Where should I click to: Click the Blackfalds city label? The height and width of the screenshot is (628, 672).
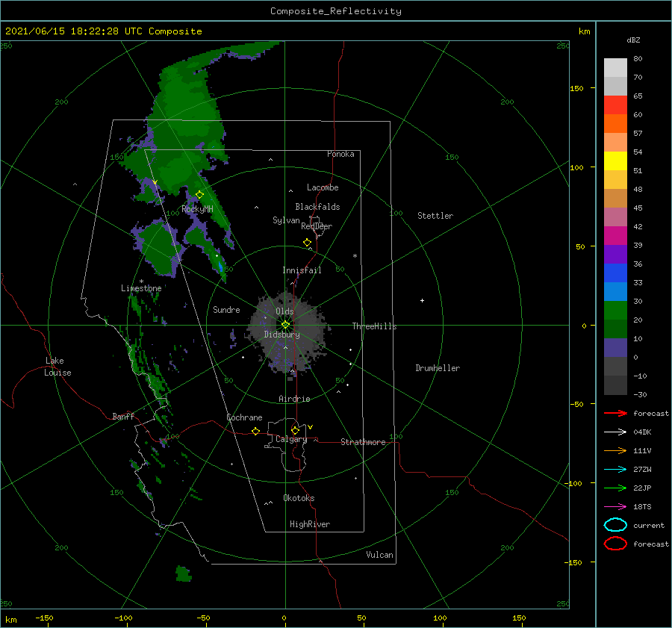(317, 207)
